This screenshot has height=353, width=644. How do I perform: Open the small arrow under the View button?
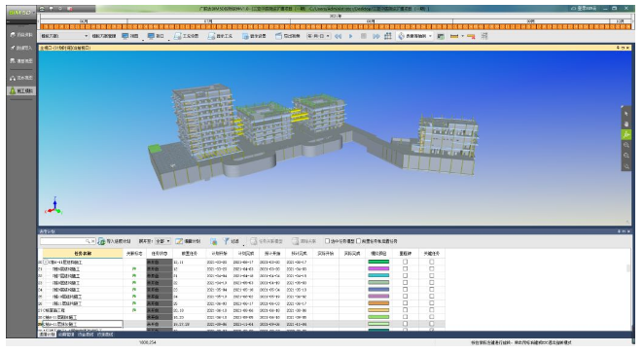point(143,40)
